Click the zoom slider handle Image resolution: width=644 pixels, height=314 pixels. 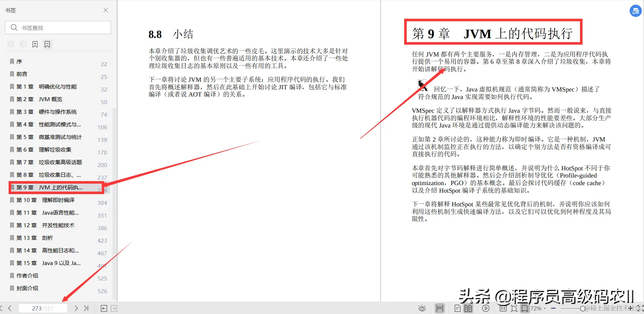(583, 308)
